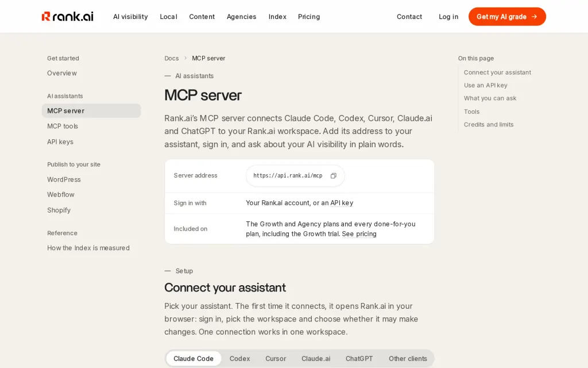Click the server address field

[x=295, y=176]
